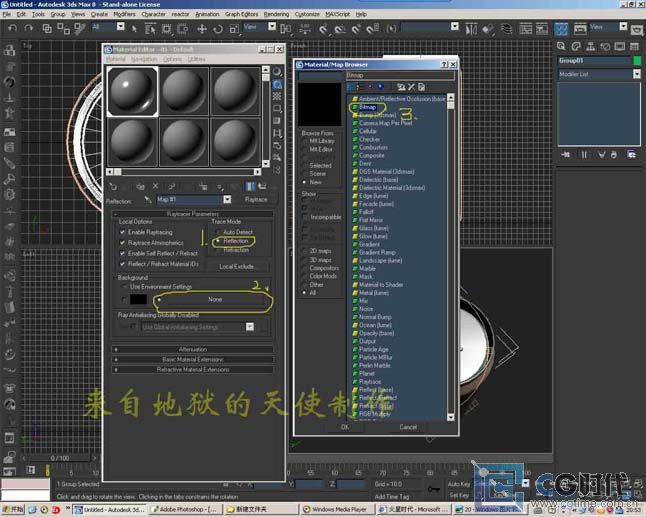
Task: Expand Attenuation rollout
Action: pyautogui.click(x=193, y=349)
